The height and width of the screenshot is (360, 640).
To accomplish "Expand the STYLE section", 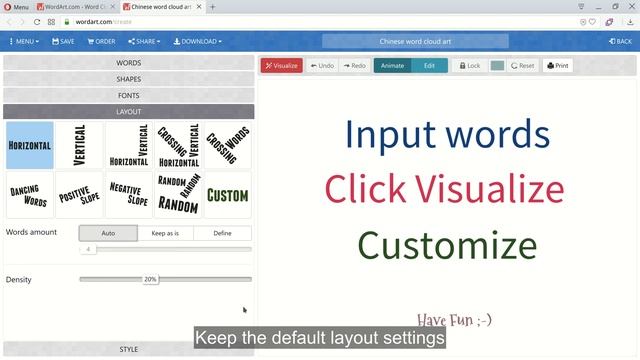I will 129,349.
